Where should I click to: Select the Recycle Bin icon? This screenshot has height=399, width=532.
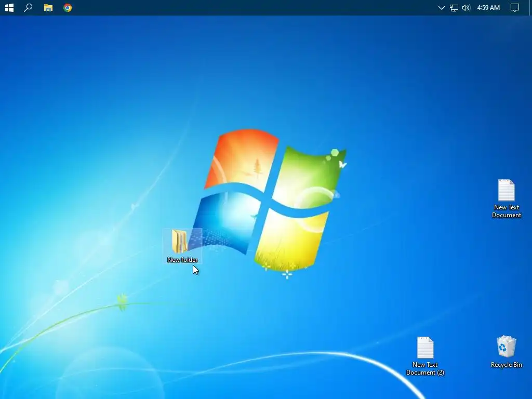pyautogui.click(x=506, y=347)
